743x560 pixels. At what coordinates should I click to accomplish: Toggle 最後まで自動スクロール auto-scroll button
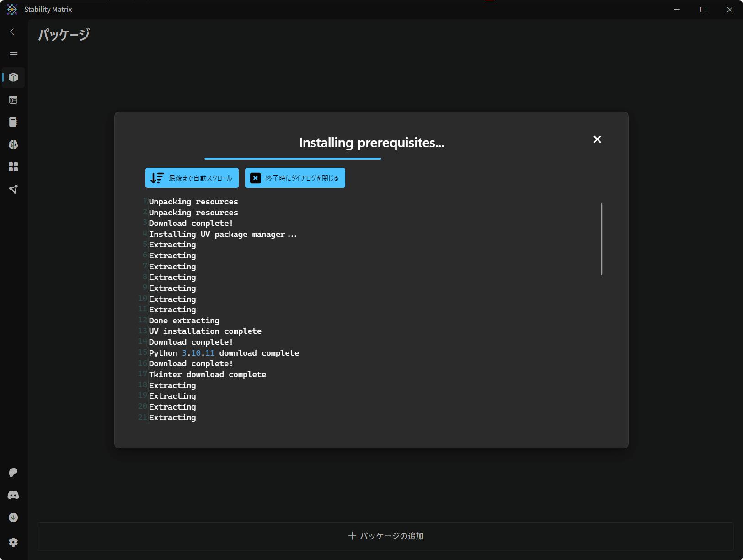pos(192,178)
